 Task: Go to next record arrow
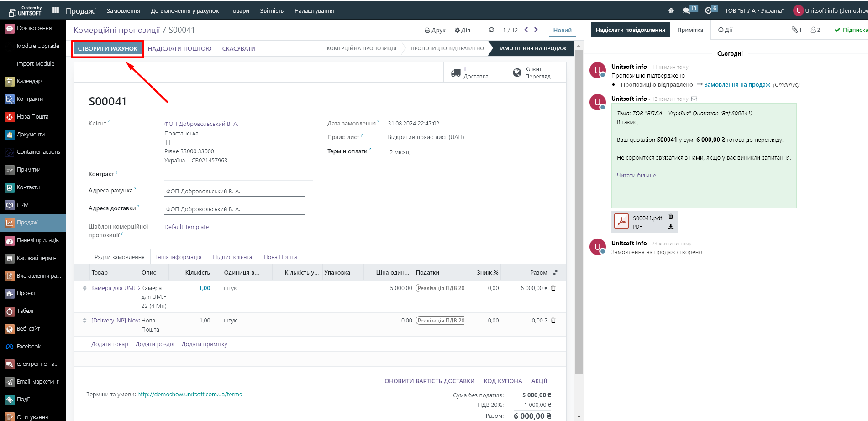pyautogui.click(x=536, y=30)
